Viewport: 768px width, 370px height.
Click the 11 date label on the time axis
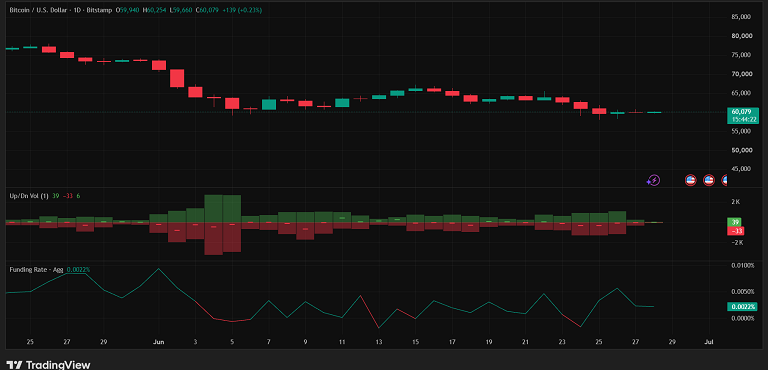[342, 342]
